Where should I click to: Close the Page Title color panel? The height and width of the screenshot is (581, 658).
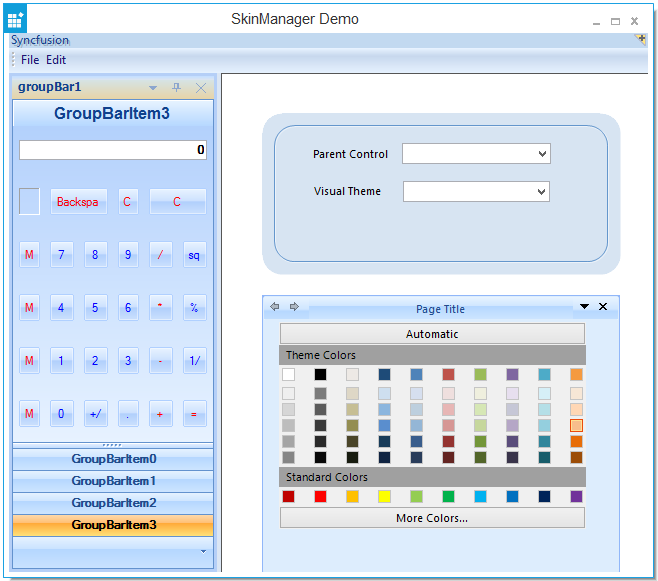pyautogui.click(x=602, y=307)
